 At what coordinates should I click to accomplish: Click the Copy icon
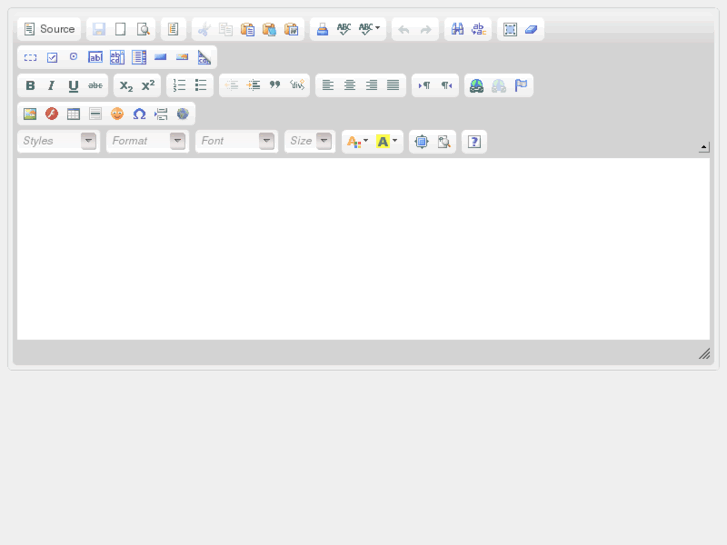coord(226,29)
